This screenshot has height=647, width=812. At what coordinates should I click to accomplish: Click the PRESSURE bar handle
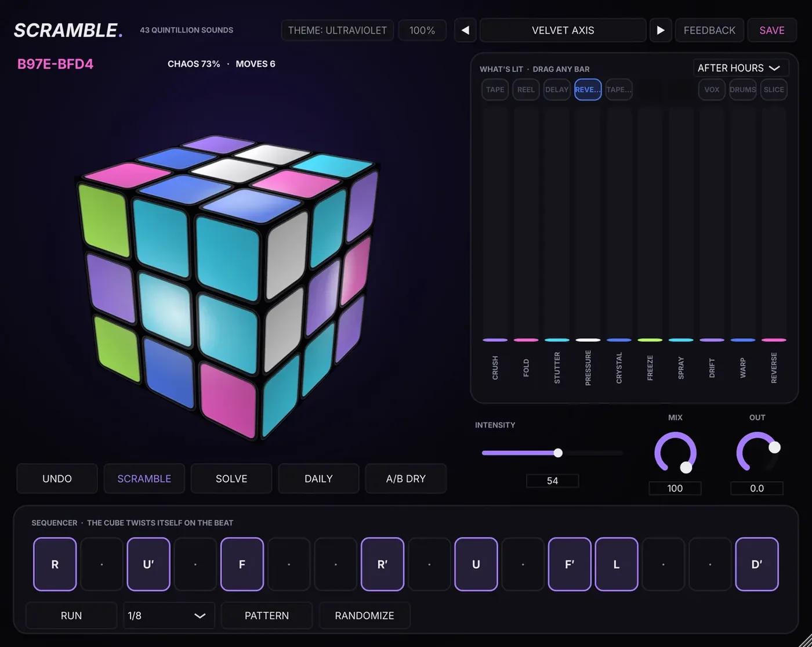pos(588,340)
